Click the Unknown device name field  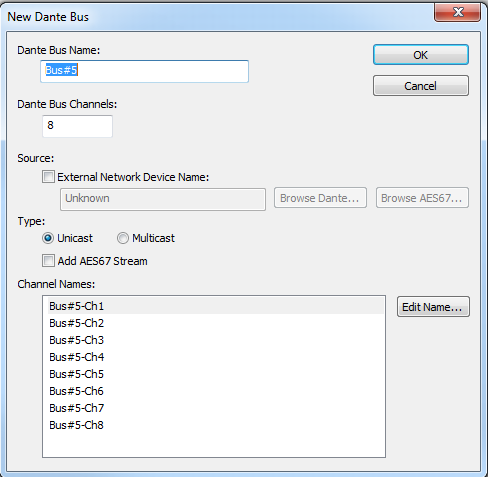tap(163, 199)
